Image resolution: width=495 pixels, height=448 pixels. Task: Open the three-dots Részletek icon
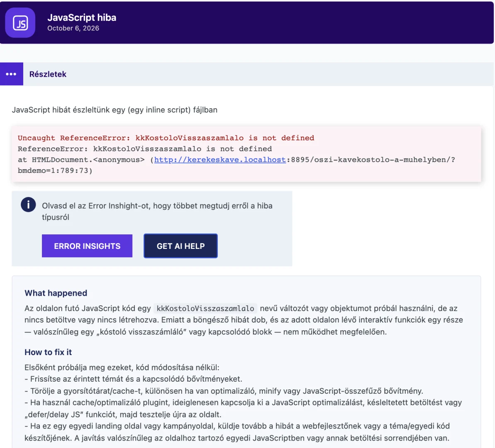[11, 74]
